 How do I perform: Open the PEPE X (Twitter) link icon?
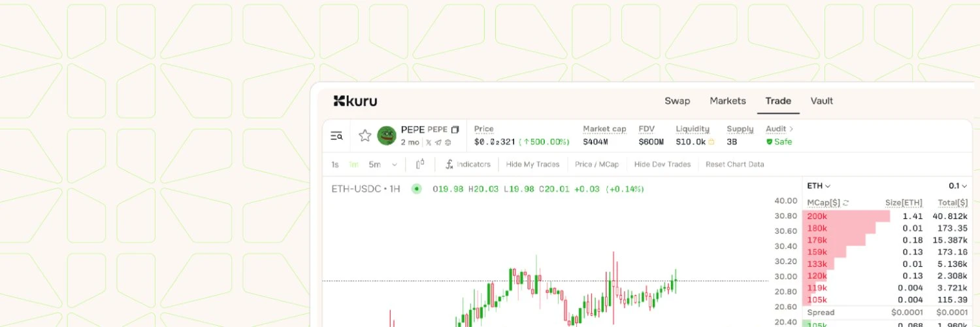429,143
